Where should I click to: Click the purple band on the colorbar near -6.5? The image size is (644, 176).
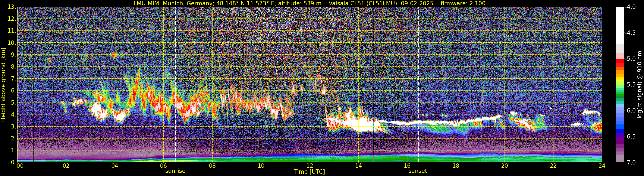[x=620, y=137]
